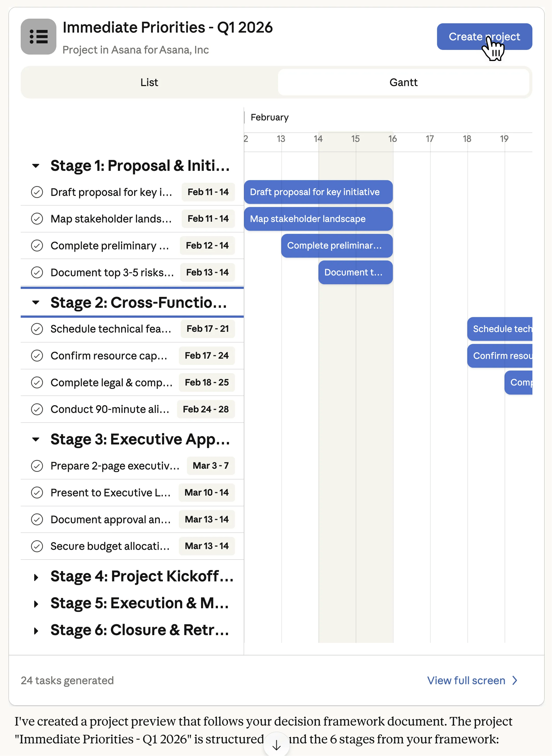Collapse Stage 2: Cross-Functional section

coord(36,303)
